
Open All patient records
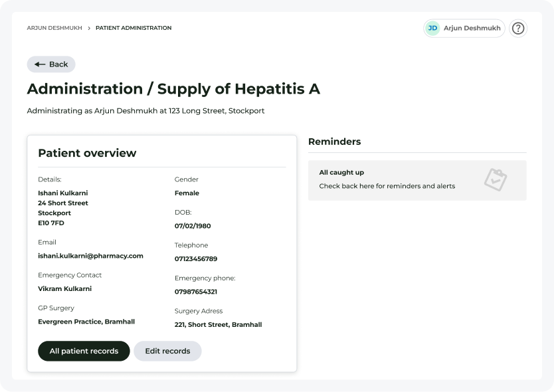pos(84,351)
